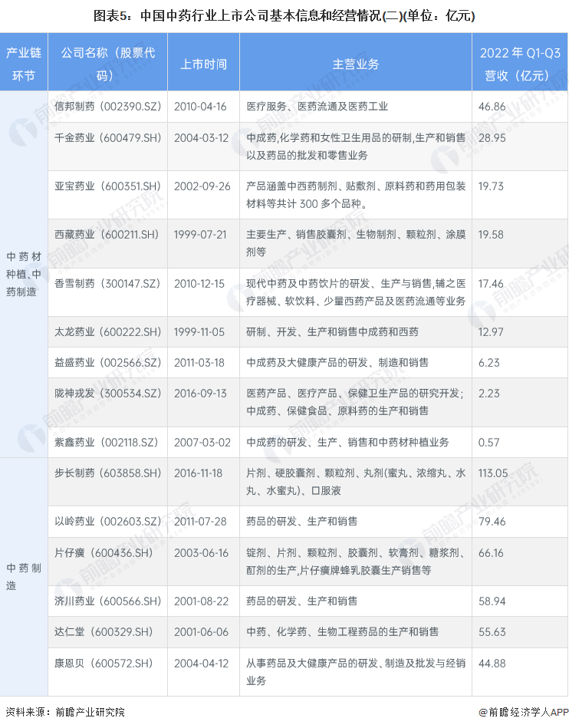Select 济川药业 revenue value 58.94
The width and height of the screenshot is (569, 728).
click(x=492, y=601)
